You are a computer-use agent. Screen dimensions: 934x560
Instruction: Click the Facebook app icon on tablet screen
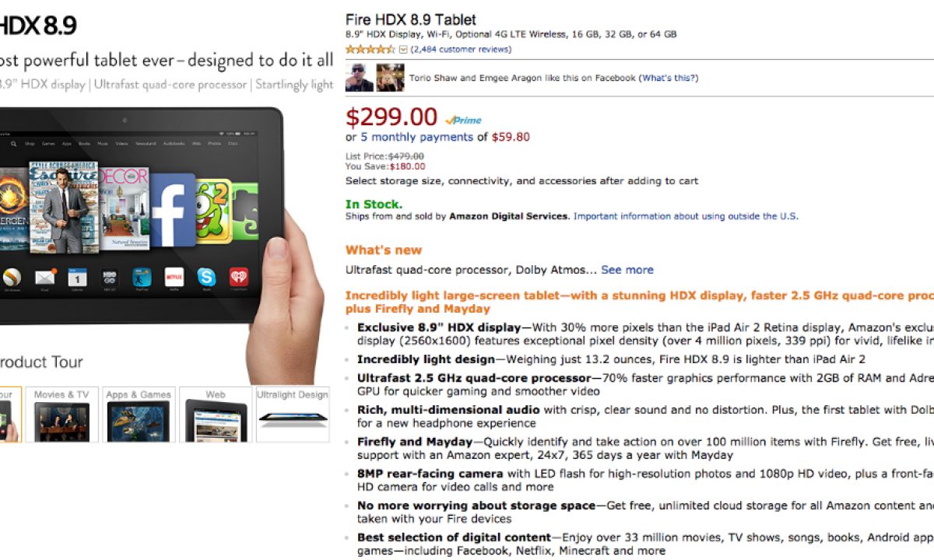[x=173, y=209]
